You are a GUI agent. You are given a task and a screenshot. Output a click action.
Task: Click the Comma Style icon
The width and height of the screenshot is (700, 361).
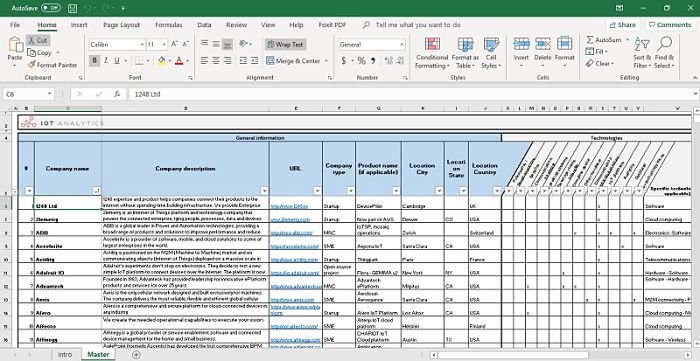click(x=373, y=61)
